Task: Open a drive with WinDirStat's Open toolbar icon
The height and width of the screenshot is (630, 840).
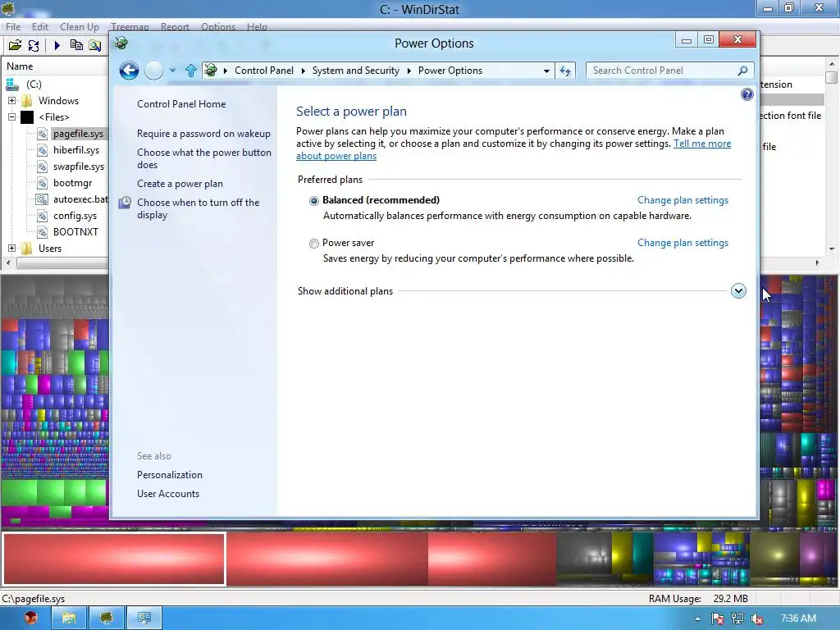Action: click(x=15, y=46)
